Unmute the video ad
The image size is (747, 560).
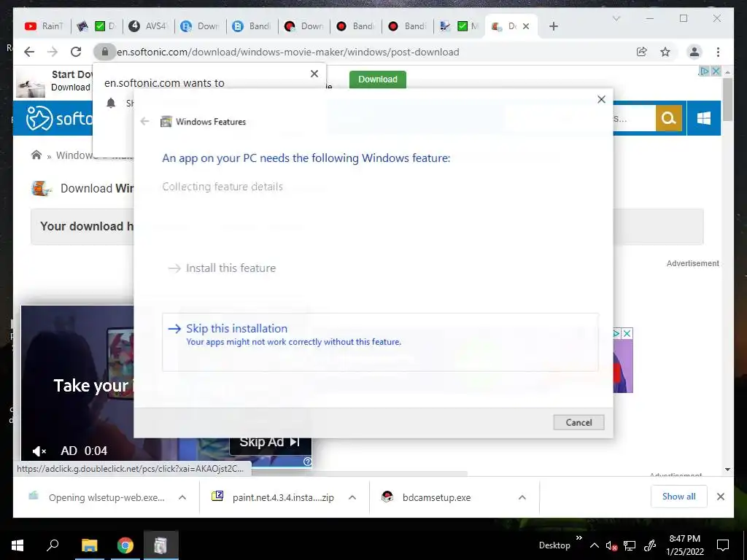39,451
